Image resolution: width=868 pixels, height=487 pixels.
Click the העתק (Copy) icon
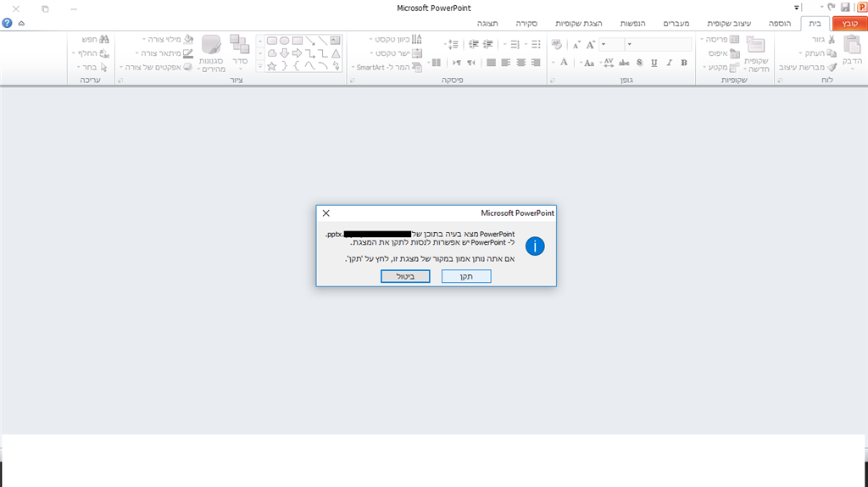(x=832, y=53)
